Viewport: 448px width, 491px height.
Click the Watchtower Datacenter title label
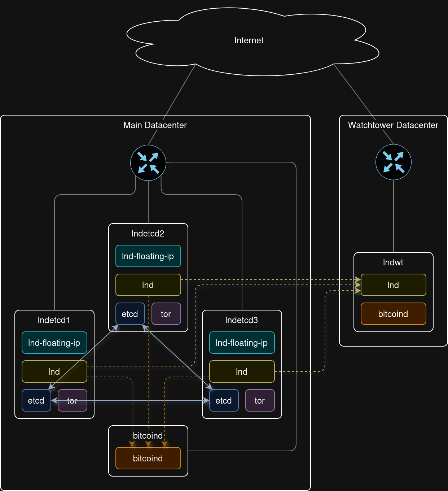[x=393, y=125]
